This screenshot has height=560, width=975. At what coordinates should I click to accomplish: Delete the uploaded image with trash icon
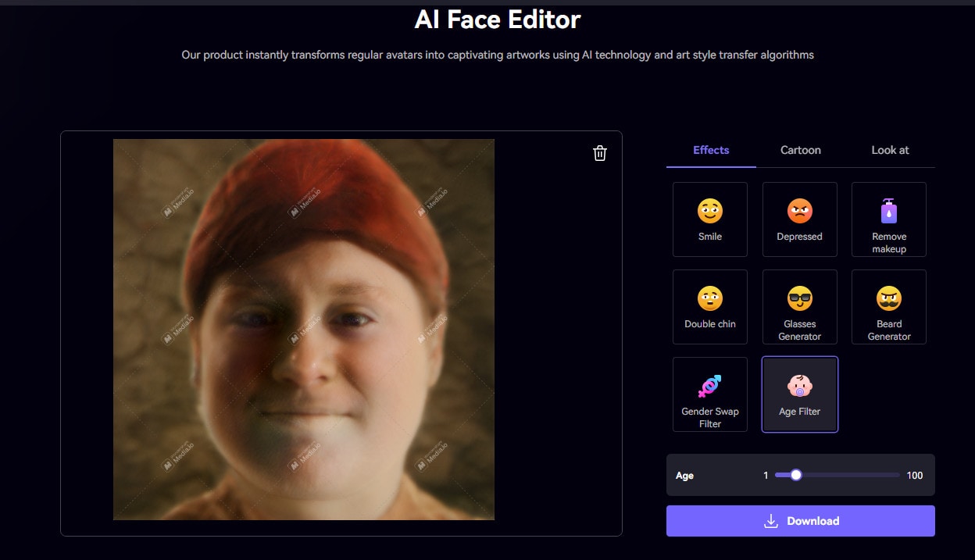(600, 153)
